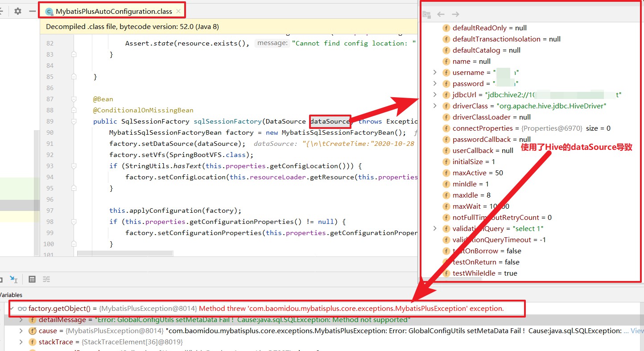Expand the driverClass field node
The width and height of the screenshot is (644, 351).
435,106
